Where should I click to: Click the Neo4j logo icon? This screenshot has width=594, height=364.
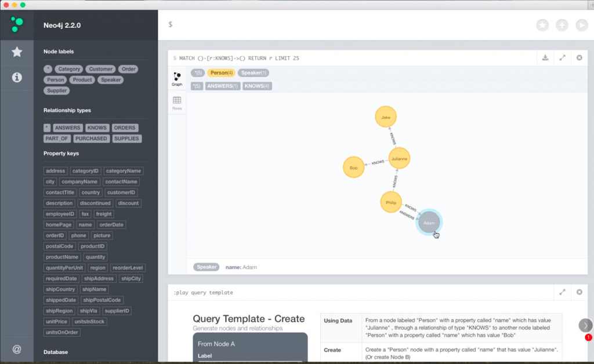pyautogui.click(x=17, y=24)
